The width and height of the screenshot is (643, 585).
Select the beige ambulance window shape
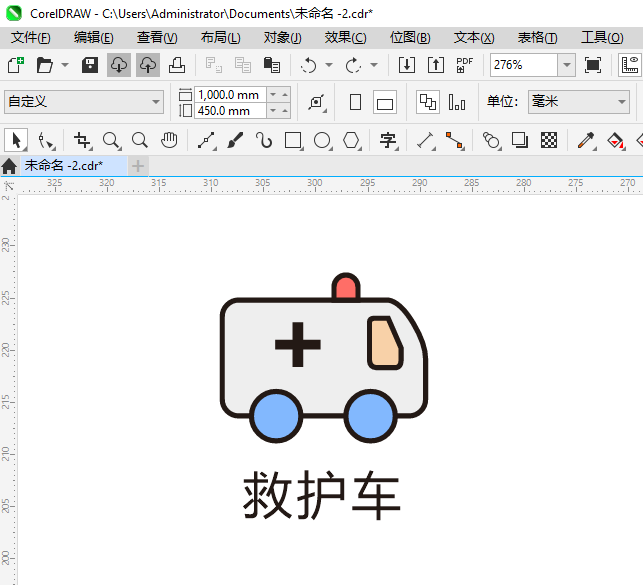385,343
